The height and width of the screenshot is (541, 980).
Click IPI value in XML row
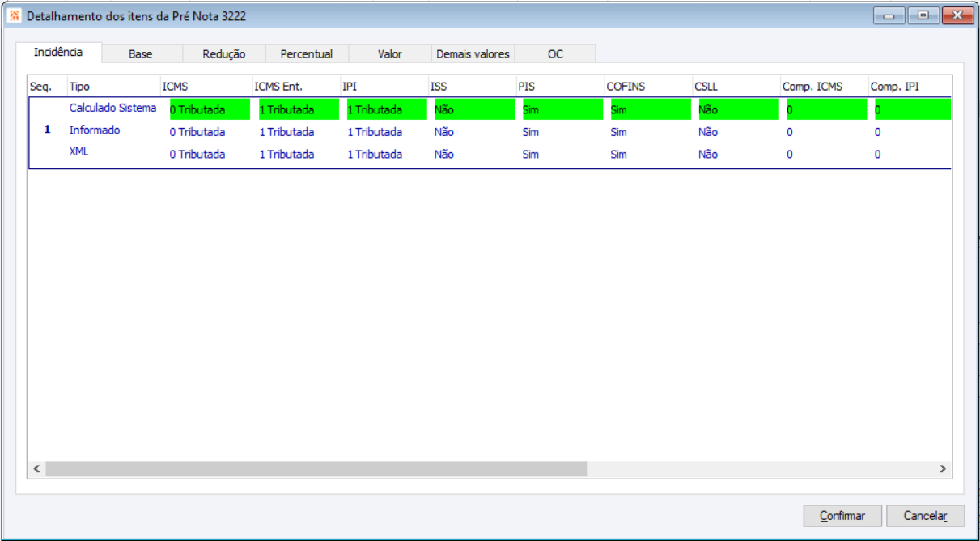(x=375, y=154)
